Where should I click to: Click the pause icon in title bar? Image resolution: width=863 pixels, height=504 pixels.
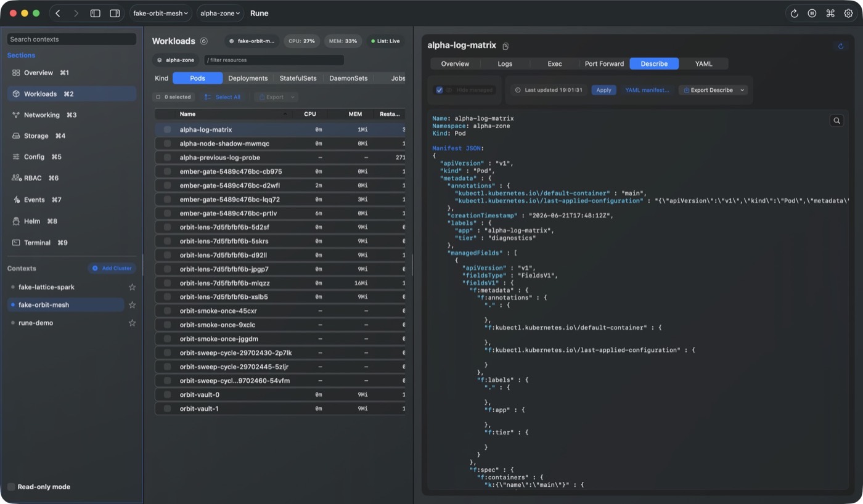pyautogui.click(x=812, y=13)
